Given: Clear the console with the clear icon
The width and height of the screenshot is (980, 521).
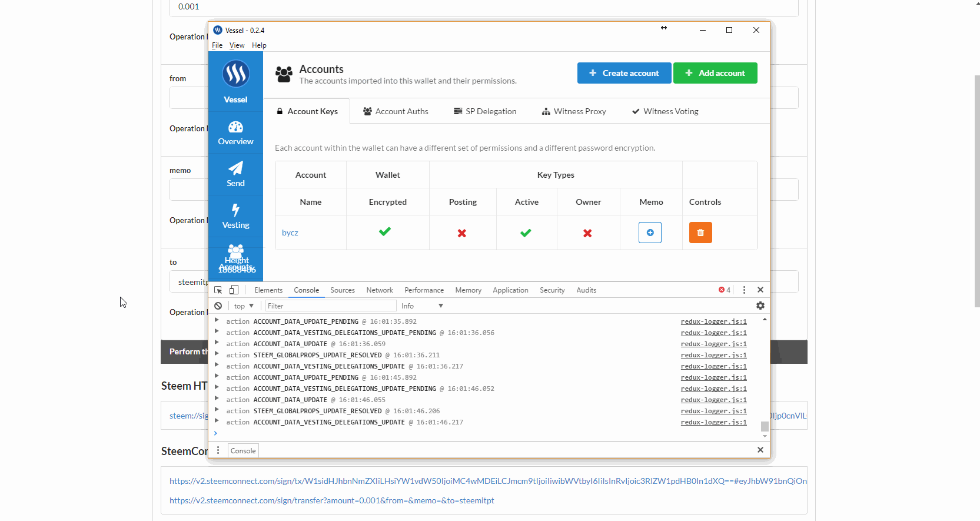Looking at the screenshot, I should pos(218,306).
